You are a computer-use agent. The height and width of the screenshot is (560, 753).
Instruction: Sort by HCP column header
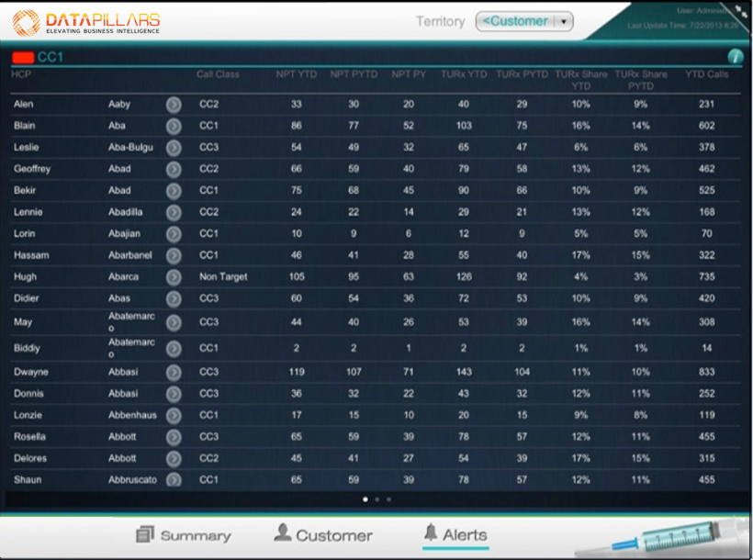pyautogui.click(x=21, y=74)
